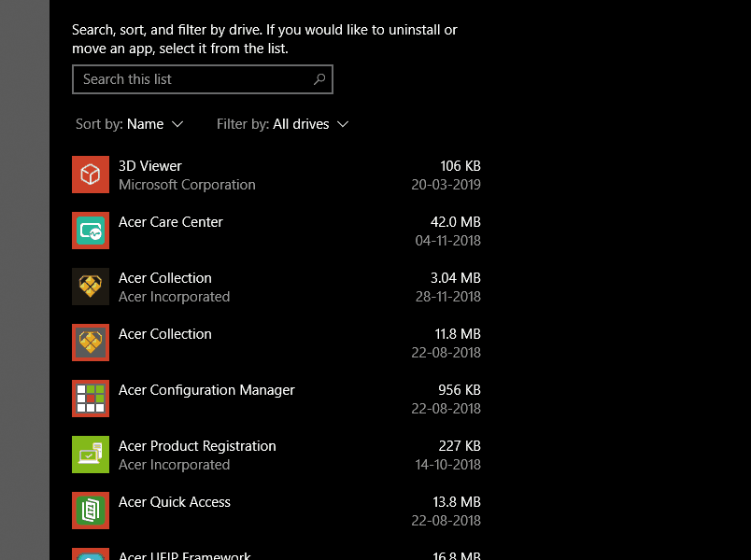This screenshot has width=751, height=560.
Task: Click the 106 KB size of 3D Viewer
Action: 460,166
